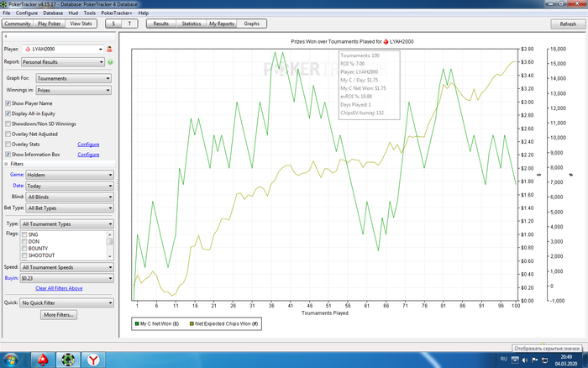Enable Overlay Net Adjusted checkbox
This screenshot has height=368, width=588.
point(8,134)
